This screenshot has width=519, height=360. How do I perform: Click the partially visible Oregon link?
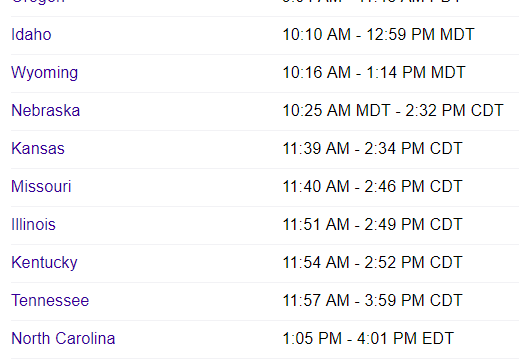click(38, 2)
